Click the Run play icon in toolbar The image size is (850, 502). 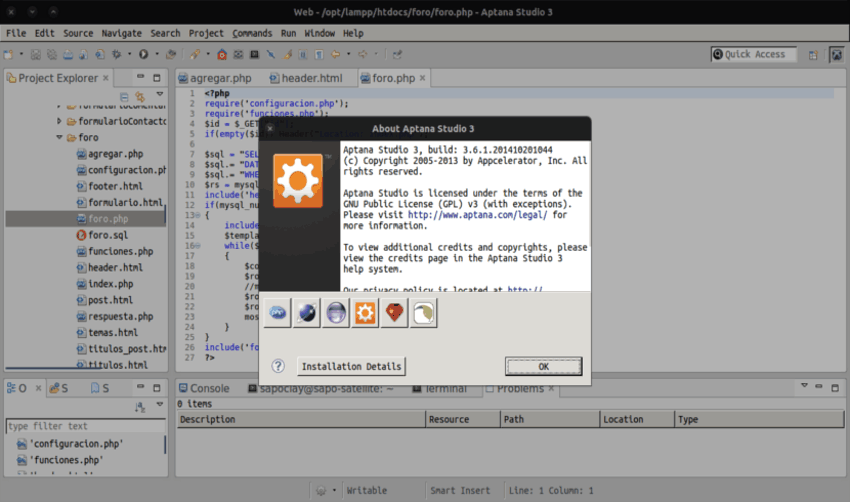coord(144,54)
